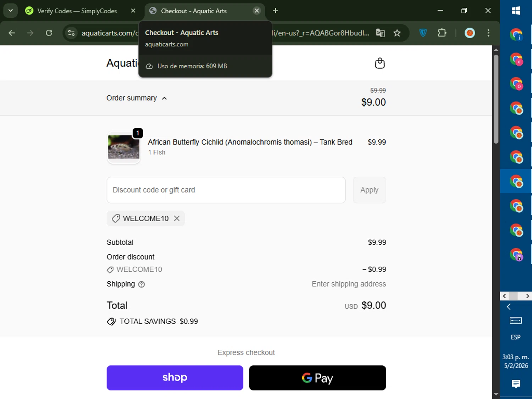Open Chrome taskbar icon with purple avatar badge
The image size is (532, 399).
point(516,255)
